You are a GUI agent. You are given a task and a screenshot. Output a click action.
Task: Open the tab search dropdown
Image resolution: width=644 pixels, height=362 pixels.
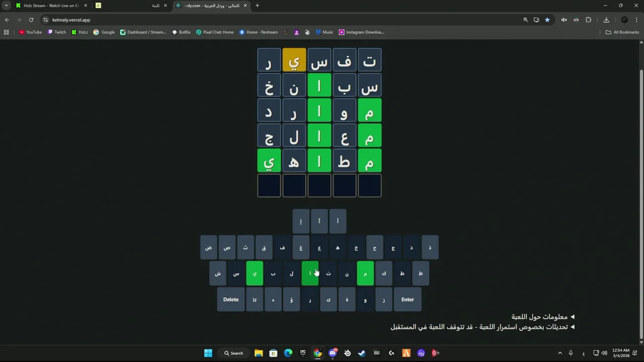click(x=6, y=6)
